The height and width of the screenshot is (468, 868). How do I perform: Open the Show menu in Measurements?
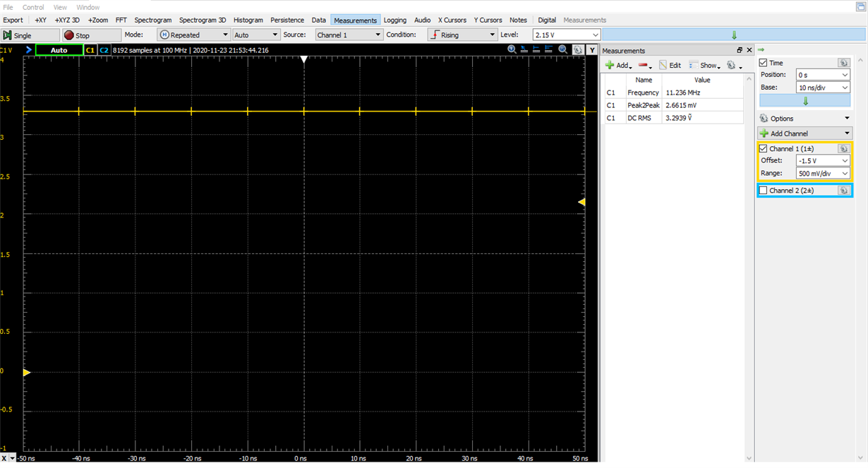tap(704, 65)
